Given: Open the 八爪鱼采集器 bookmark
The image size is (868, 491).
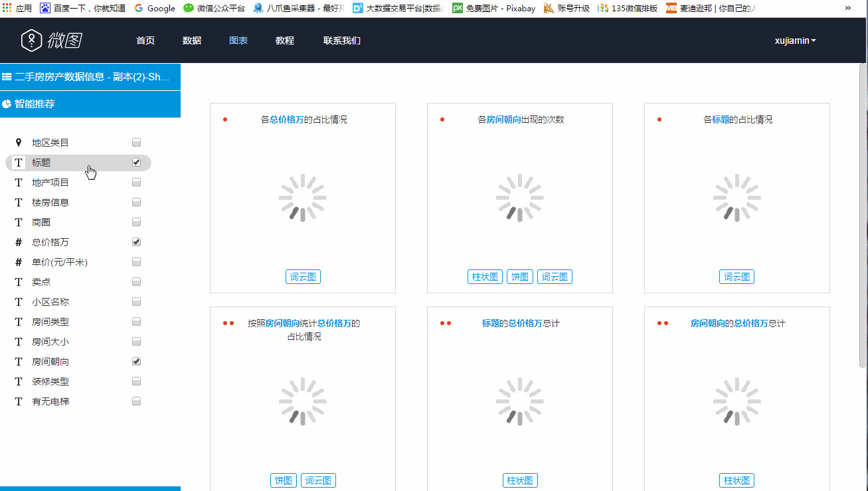Looking at the screenshot, I should click(x=298, y=9).
